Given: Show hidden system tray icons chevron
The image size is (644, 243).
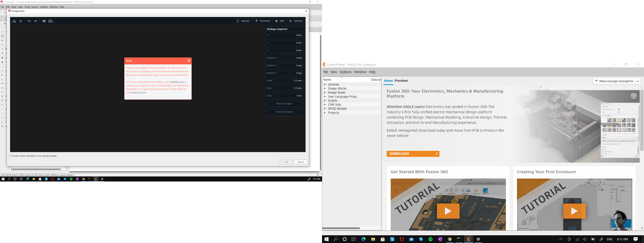Looking at the screenshot, I should [x=561, y=239].
